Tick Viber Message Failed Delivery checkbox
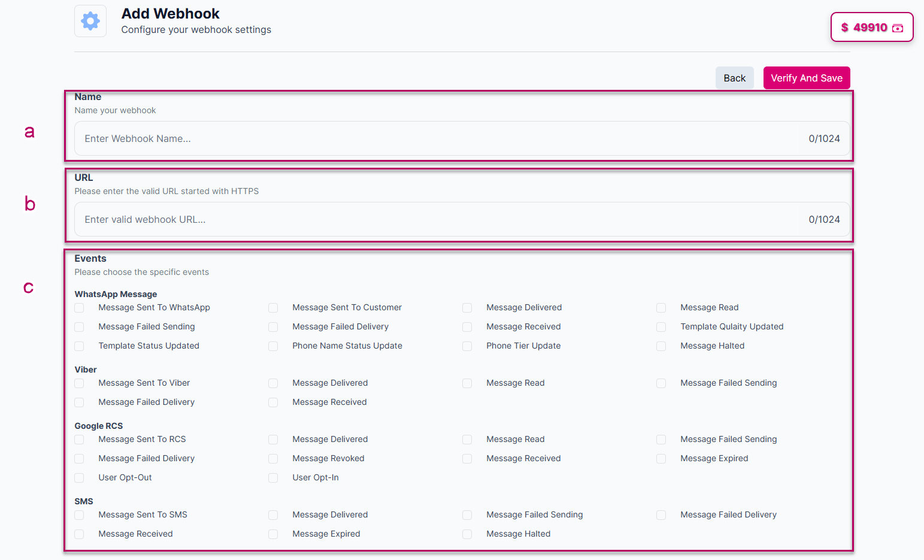 pos(79,402)
